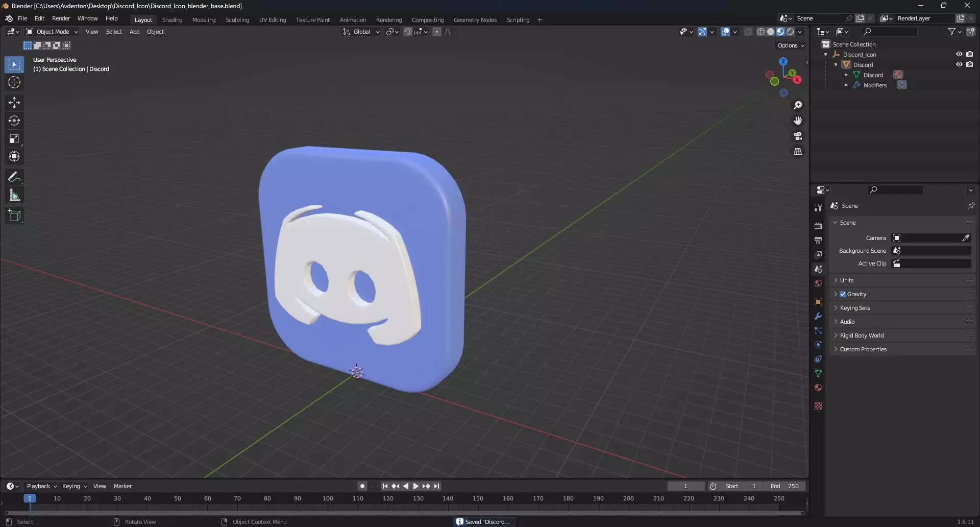The image size is (980, 527).
Task: Open the Render menu
Action: [x=61, y=18]
